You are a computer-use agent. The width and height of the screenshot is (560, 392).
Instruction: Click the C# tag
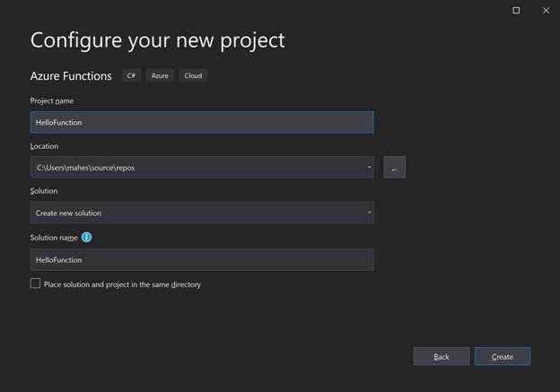(131, 75)
